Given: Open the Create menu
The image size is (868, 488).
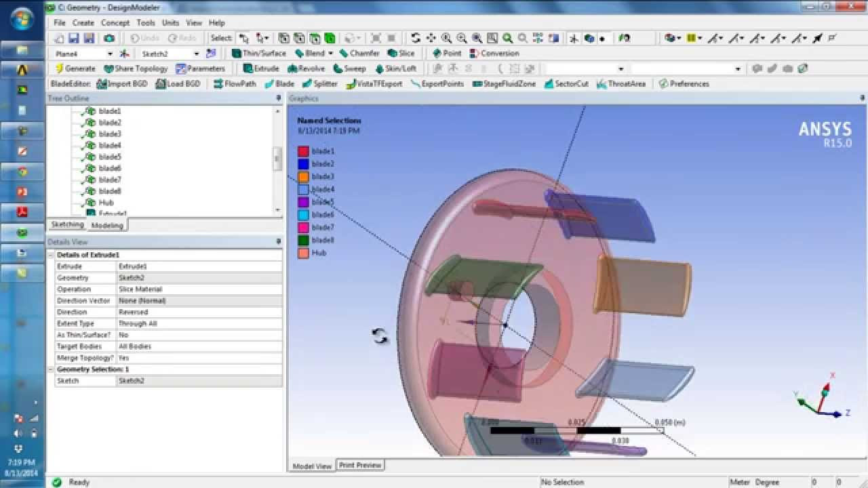Looking at the screenshot, I should [x=83, y=22].
